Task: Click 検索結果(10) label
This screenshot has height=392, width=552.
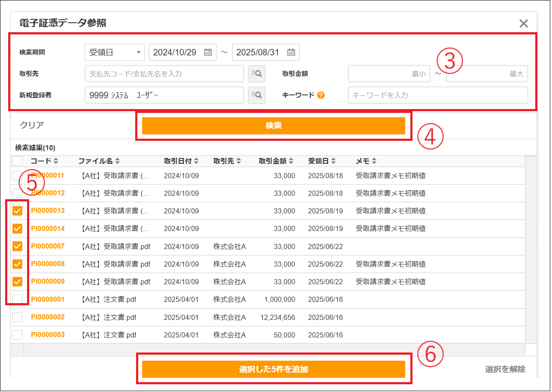Action: coord(35,148)
